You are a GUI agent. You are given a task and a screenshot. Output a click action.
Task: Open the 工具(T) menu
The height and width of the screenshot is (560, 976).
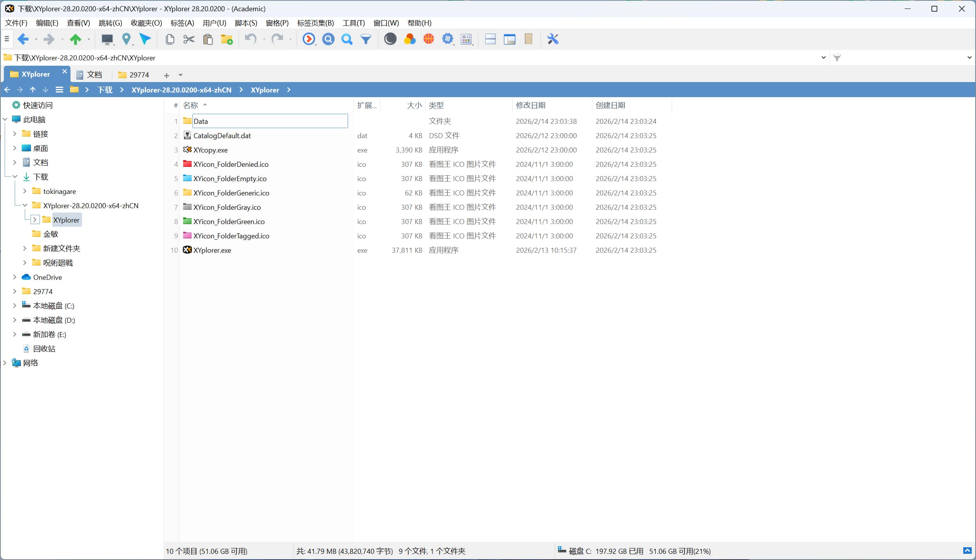(x=354, y=23)
